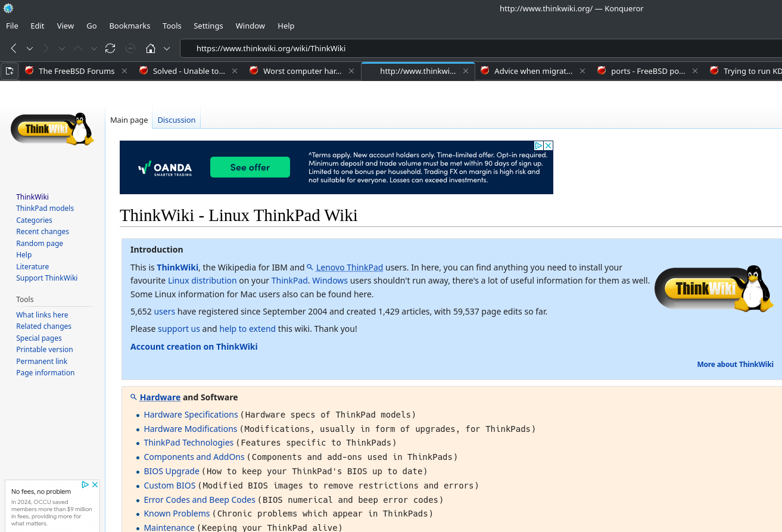Viewport: 782px width, 532px height.
Task: Open the Settings menu
Action: click(208, 26)
